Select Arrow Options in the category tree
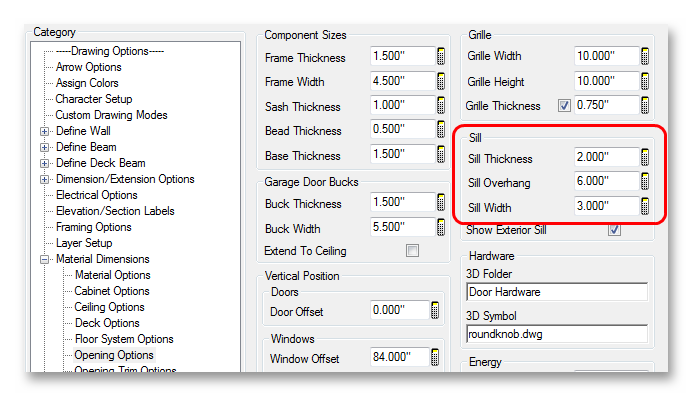 pyautogui.click(x=88, y=67)
